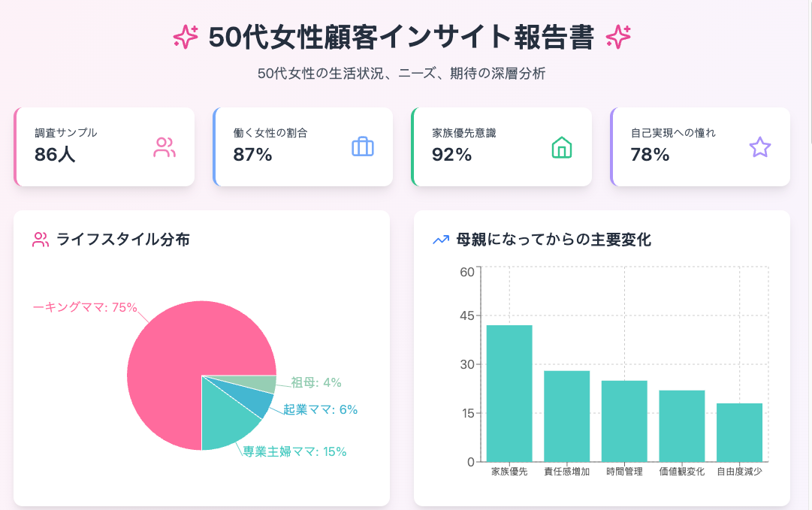812x510 pixels.
Task: Click the sparkle icon right of the title
Action: (618, 36)
